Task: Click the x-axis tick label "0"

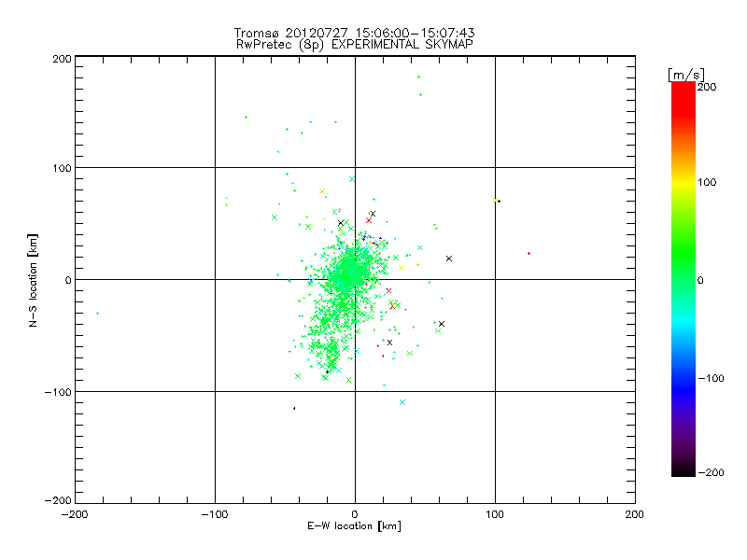Action: pos(355,514)
